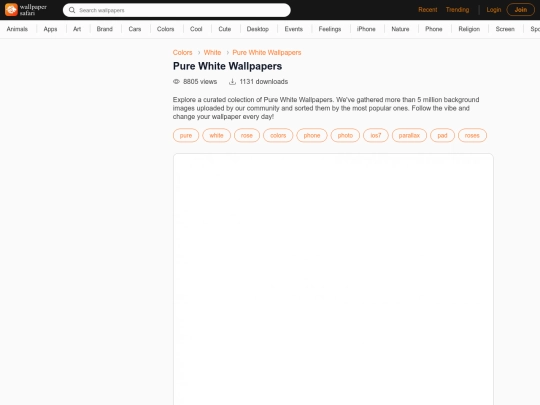Open the iPhone category
The width and height of the screenshot is (540, 405).
pyautogui.click(x=366, y=29)
